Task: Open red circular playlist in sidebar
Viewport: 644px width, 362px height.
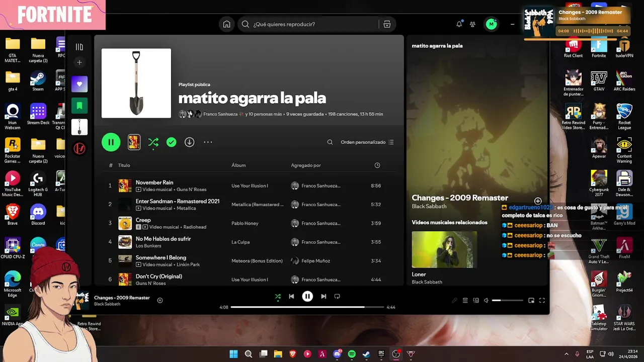Action: click(79, 148)
